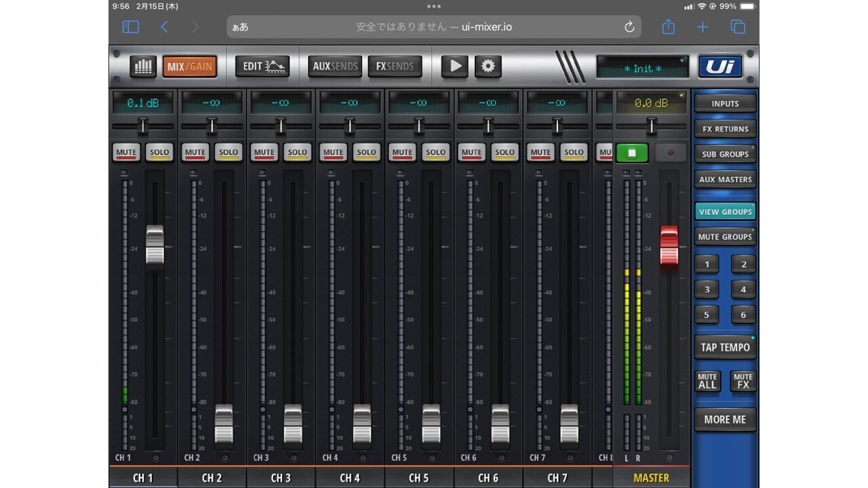The height and width of the screenshot is (488, 868).
Task: Solo channel 2
Action: pyautogui.click(x=229, y=152)
